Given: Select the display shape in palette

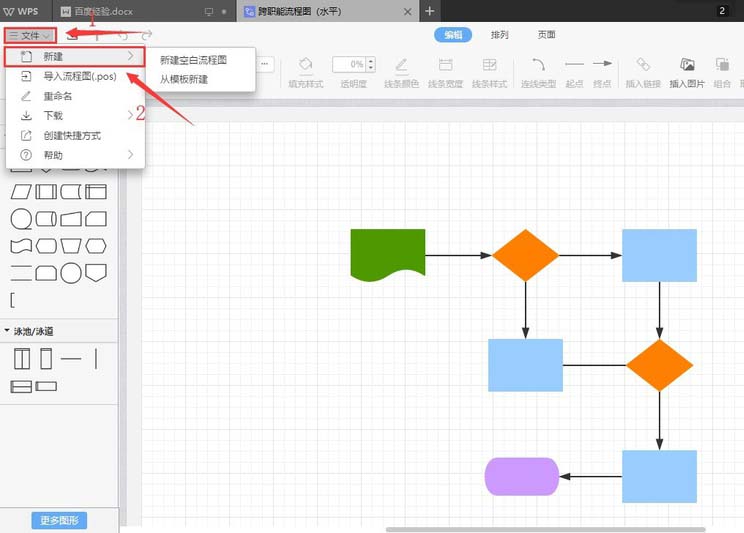Looking at the screenshot, I should pos(46,246).
